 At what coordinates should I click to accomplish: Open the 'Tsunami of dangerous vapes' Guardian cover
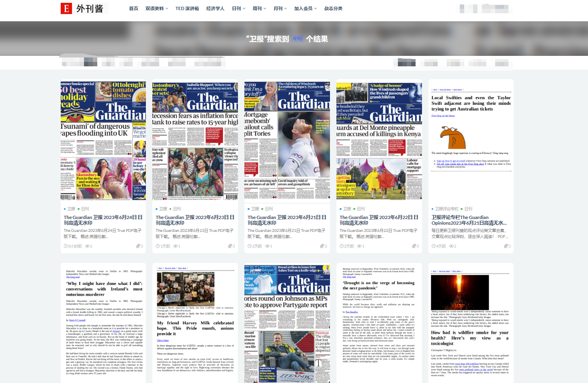click(x=103, y=141)
